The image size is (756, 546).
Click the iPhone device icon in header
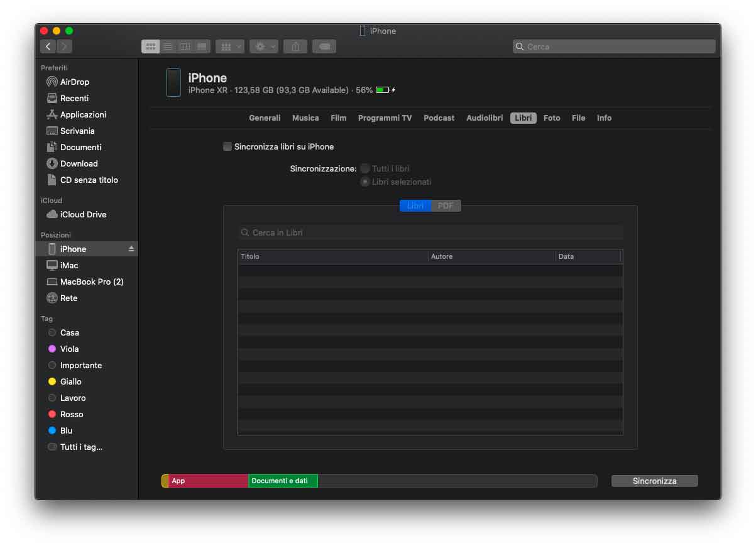pyautogui.click(x=173, y=82)
